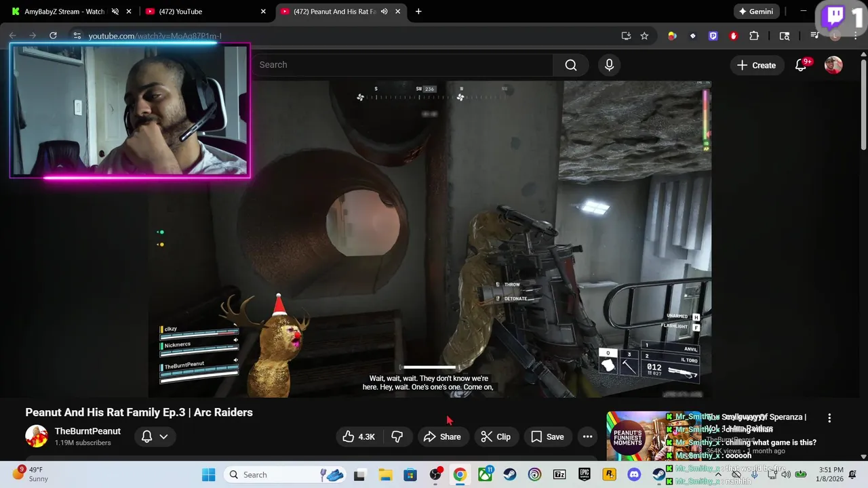Close the (472) YouTube tab
This screenshot has width=868, height=488.
[263, 12]
